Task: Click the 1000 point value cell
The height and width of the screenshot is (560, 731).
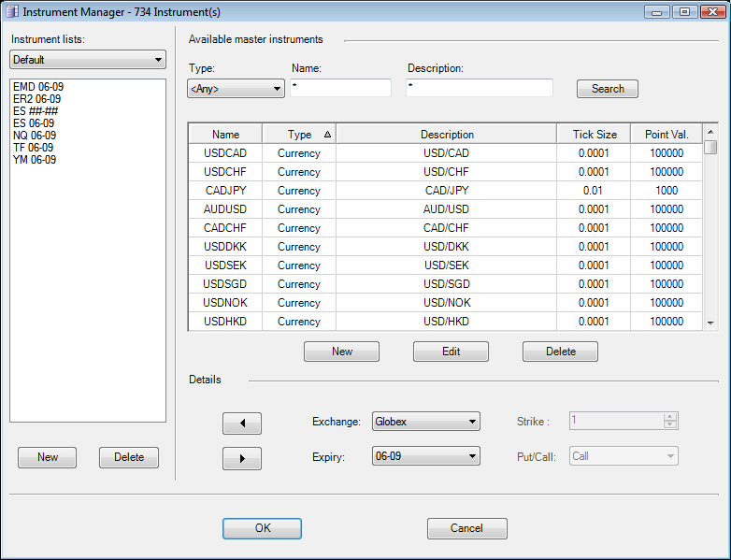Action: click(666, 190)
